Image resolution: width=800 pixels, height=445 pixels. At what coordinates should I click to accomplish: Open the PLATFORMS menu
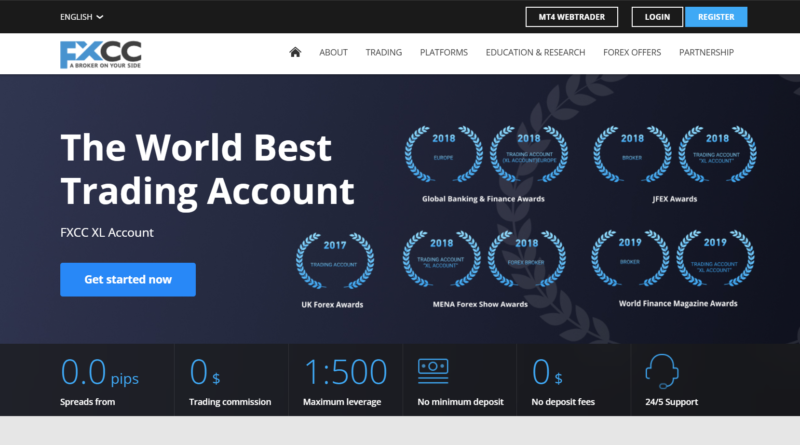(444, 52)
